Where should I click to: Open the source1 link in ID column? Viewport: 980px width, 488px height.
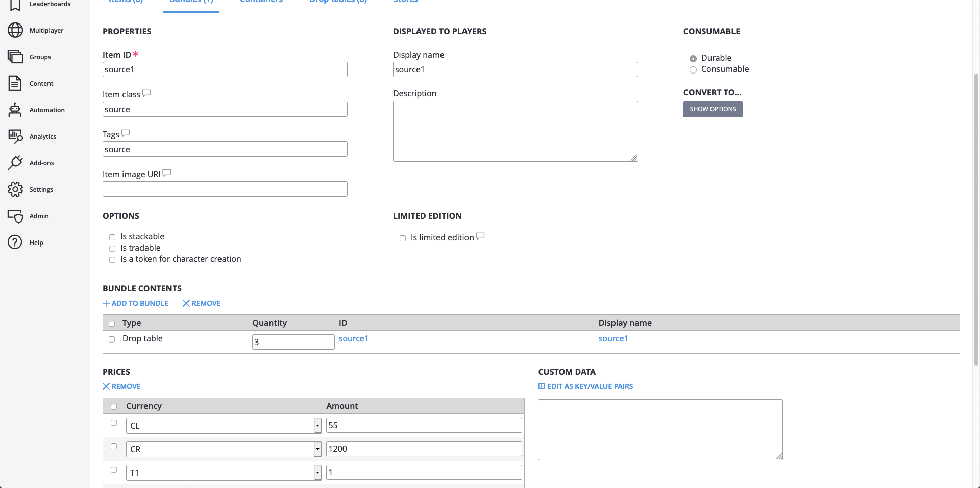pos(353,338)
